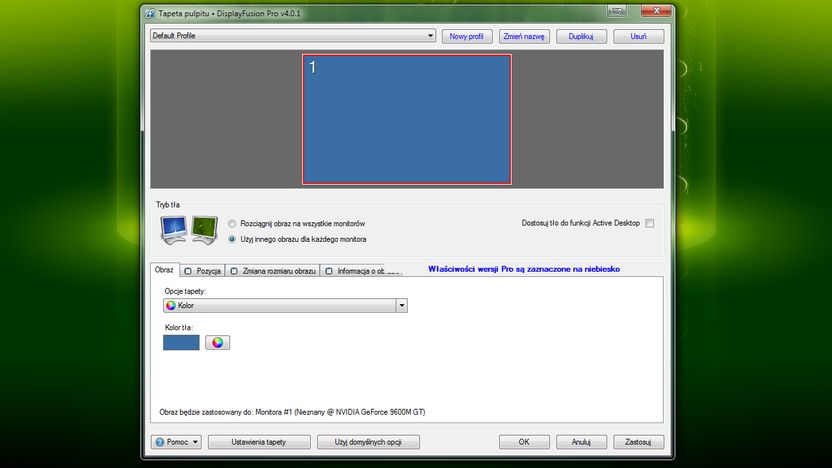Open the 'Informacja o ob...' tab
Screen dimensions: 832x468
coord(361,271)
